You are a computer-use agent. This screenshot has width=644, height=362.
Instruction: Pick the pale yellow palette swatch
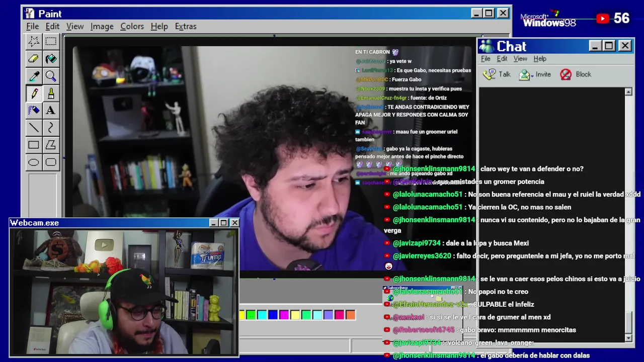(x=295, y=315)
